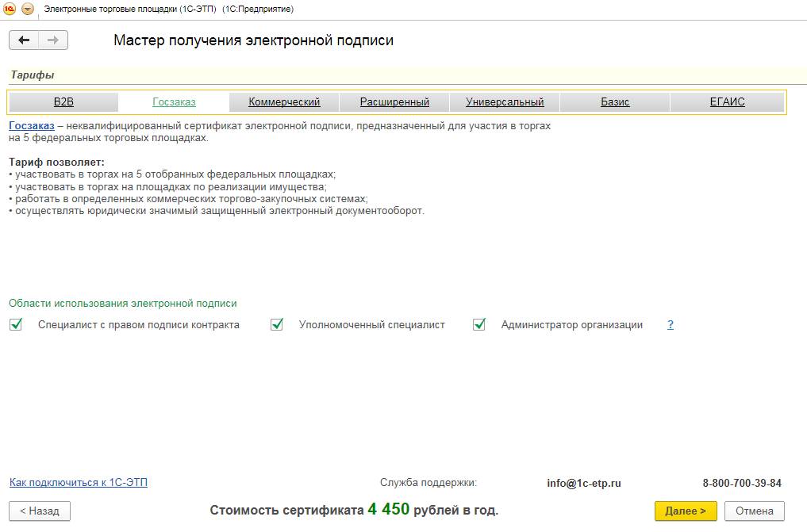
Task: Click the Тарифы section header
Action: pyautogui.click(x=32, y=75)
